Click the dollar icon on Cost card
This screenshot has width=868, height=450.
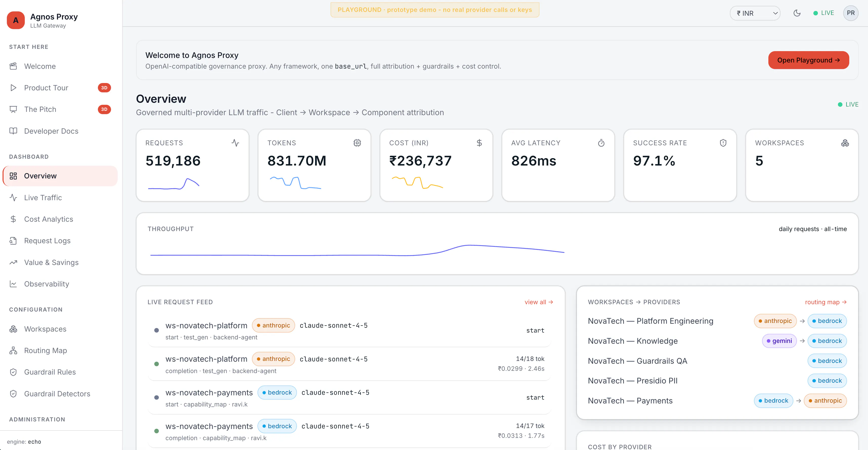coord(479,143)
